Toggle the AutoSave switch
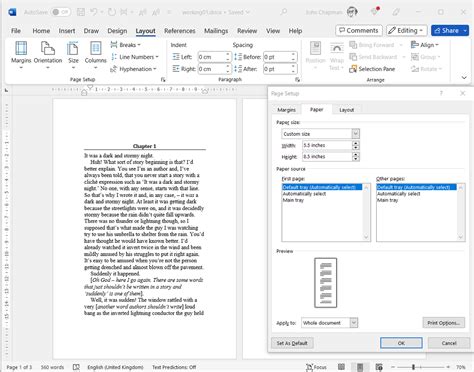This screenshot has width=474, height=372. coord(60,12)
